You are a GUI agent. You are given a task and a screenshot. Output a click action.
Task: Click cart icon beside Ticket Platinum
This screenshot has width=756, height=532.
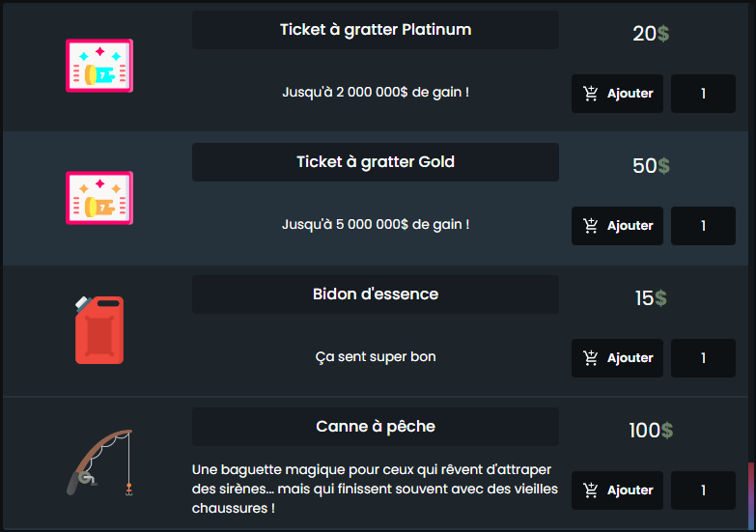tap(591, 94)
